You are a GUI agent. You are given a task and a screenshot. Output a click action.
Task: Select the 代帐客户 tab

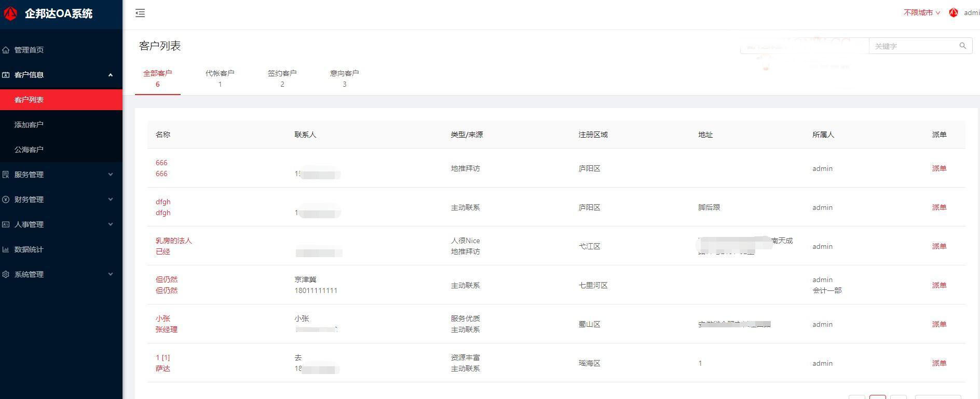click(220, 78)
